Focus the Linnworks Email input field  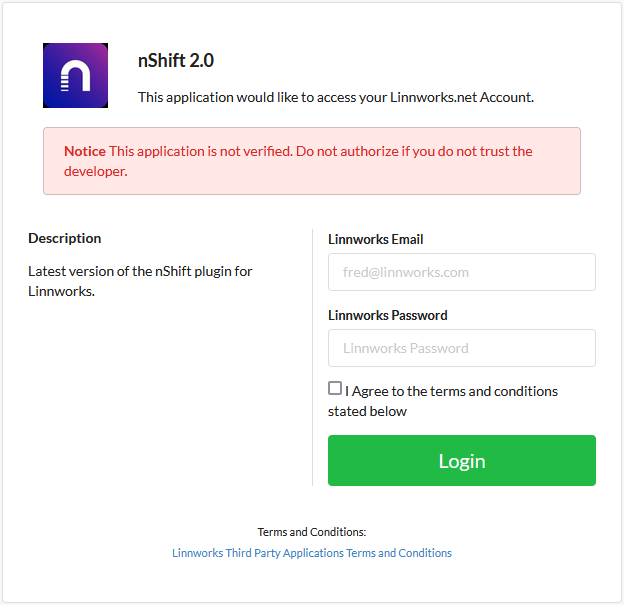462,272
